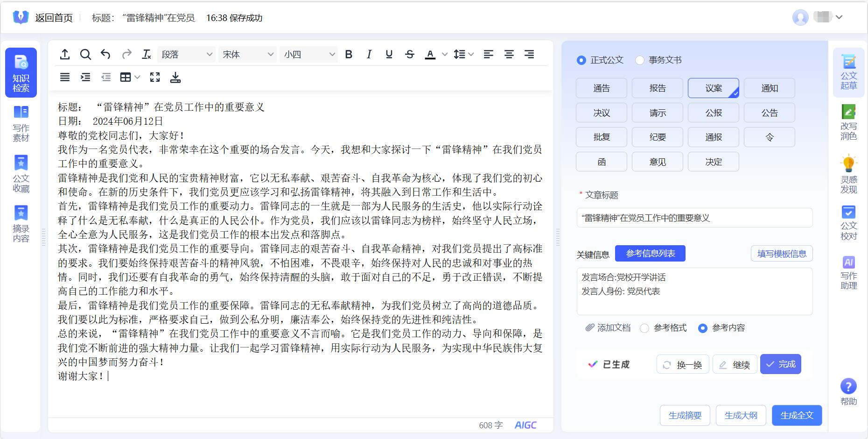This screenshot has height=439, width=868.
Task: Justify the paragraph text
Action: click(65, 78)
